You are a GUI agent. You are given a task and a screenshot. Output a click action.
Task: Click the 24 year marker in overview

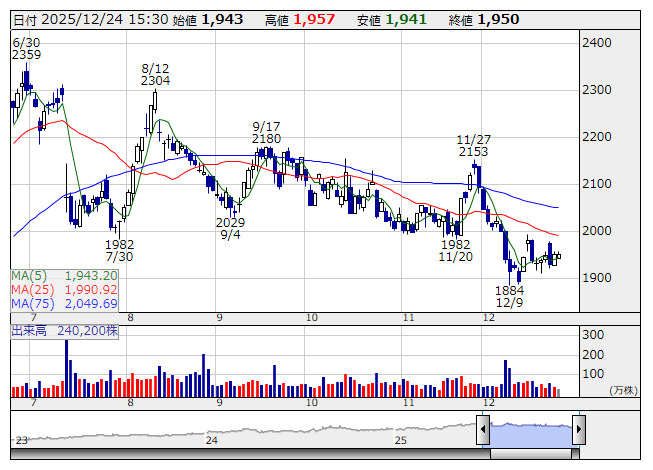tap(211, 440)
